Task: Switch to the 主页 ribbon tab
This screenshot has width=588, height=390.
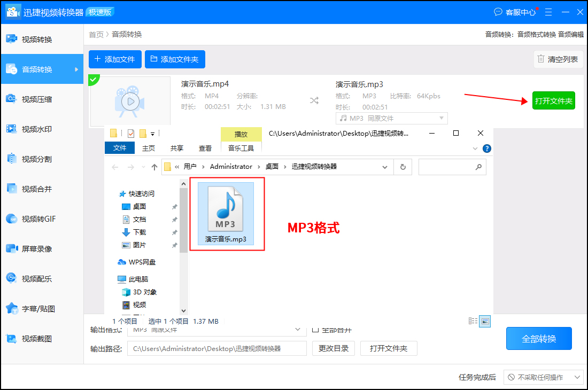Action: click(148, 148)
